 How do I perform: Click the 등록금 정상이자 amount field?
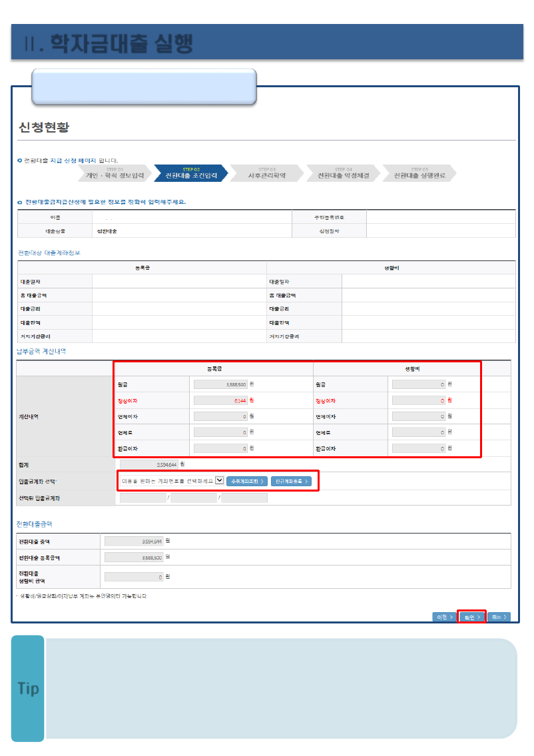(220, 400)
